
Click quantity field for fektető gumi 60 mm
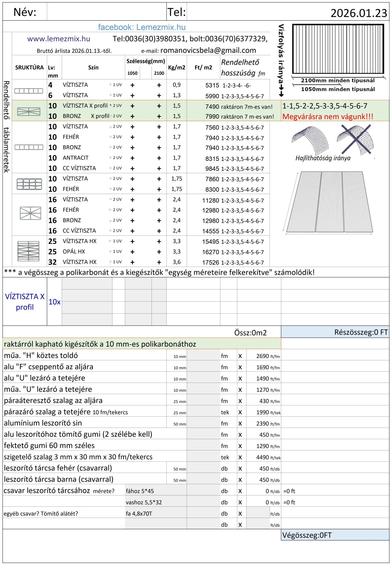click(203, 446)
